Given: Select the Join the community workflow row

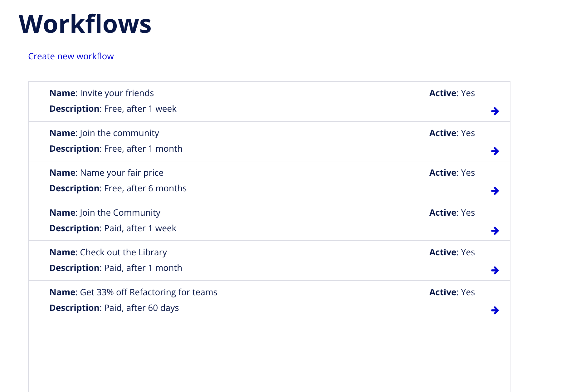Looking at the screenshot, I should (218, 141).
